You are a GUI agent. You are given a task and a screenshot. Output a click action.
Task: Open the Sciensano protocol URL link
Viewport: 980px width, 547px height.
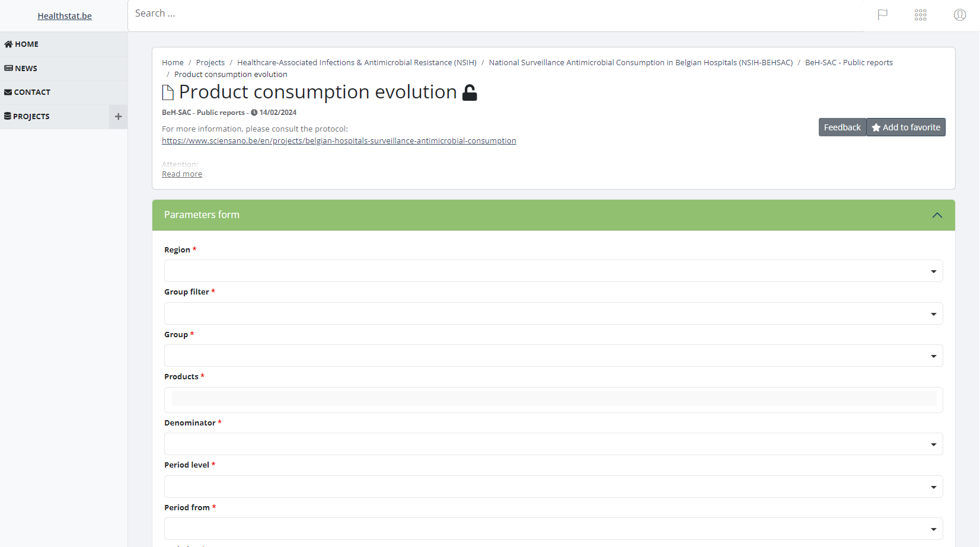pos(339,141)
